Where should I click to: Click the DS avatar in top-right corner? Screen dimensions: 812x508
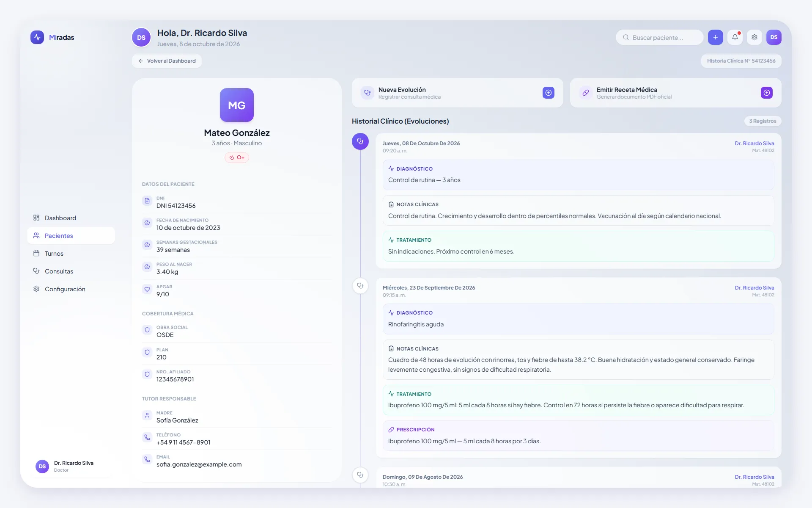[x=774, y=37]
